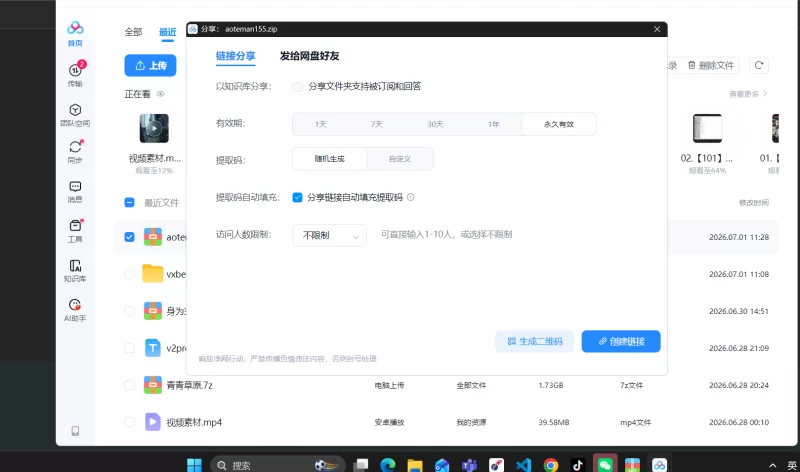This screenshot has height=472, width=800.
Task: Open Microsoft Teams from taskbar
Action: [x=469, y=465]
